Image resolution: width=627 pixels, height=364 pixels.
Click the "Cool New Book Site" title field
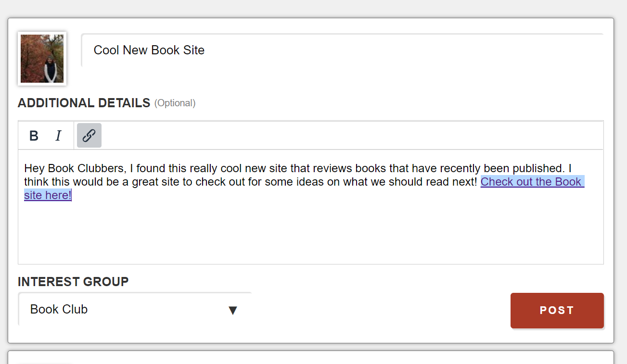[x=342, y=50]
